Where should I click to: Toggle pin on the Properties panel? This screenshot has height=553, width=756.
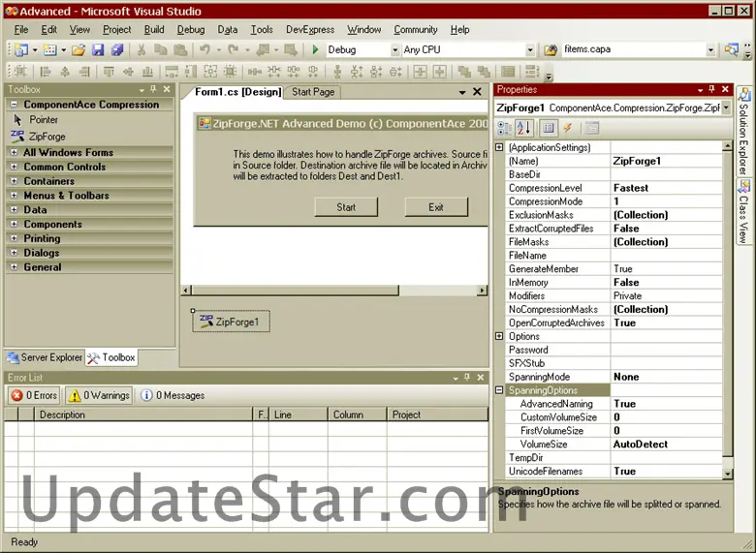pyautogui.click(x=711, y=89)
